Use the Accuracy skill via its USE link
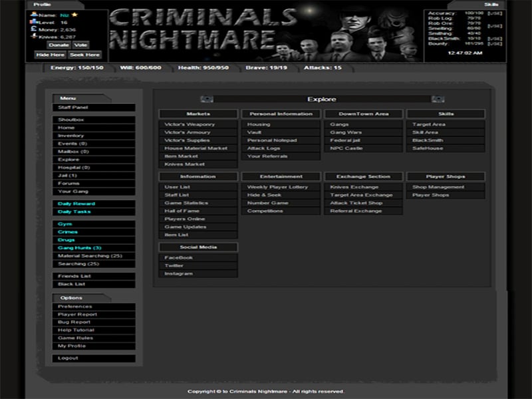 coord(495,13)
